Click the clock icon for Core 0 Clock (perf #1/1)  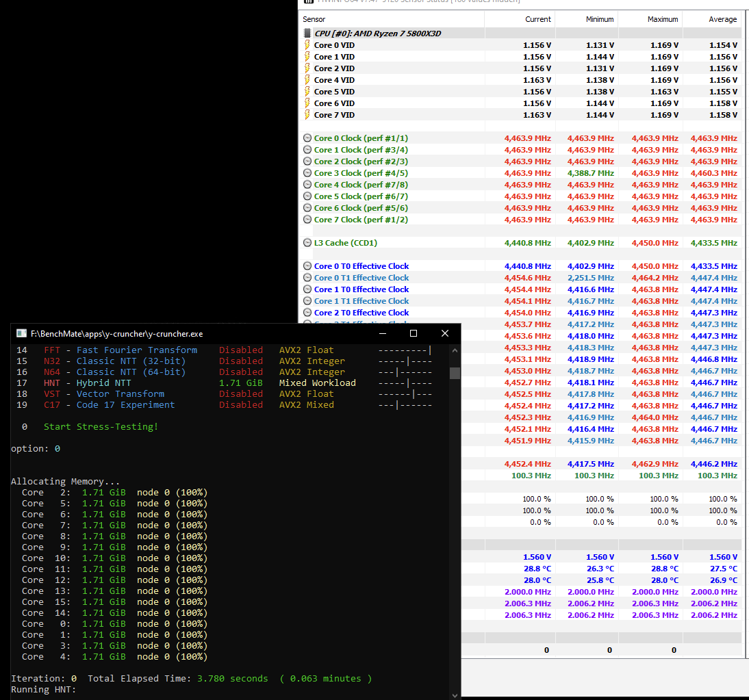307,138
